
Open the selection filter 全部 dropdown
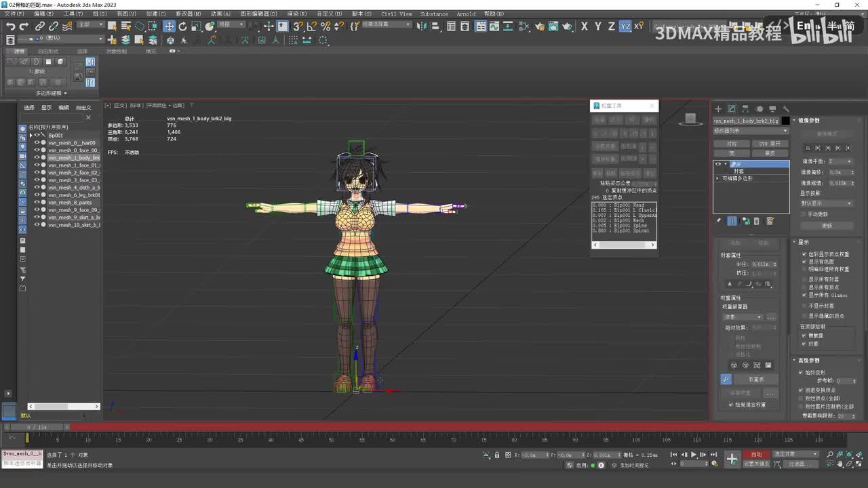tap(92, 24)
